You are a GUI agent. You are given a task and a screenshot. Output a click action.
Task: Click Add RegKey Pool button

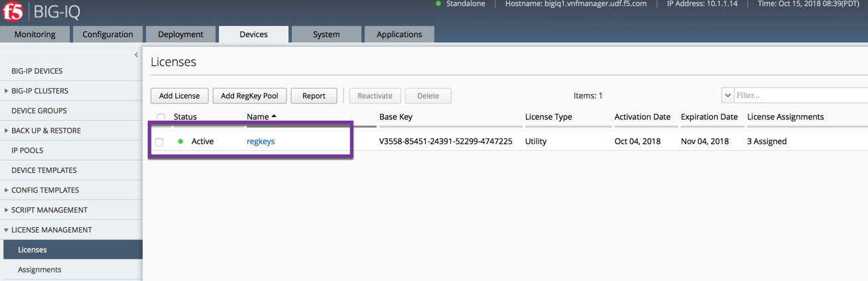pyautogui.click(x=249, y=95)
